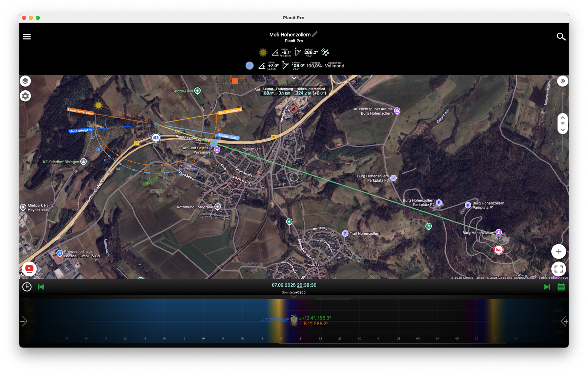Open the green calendar icon

pyautogui.click(x=561, y=287)
